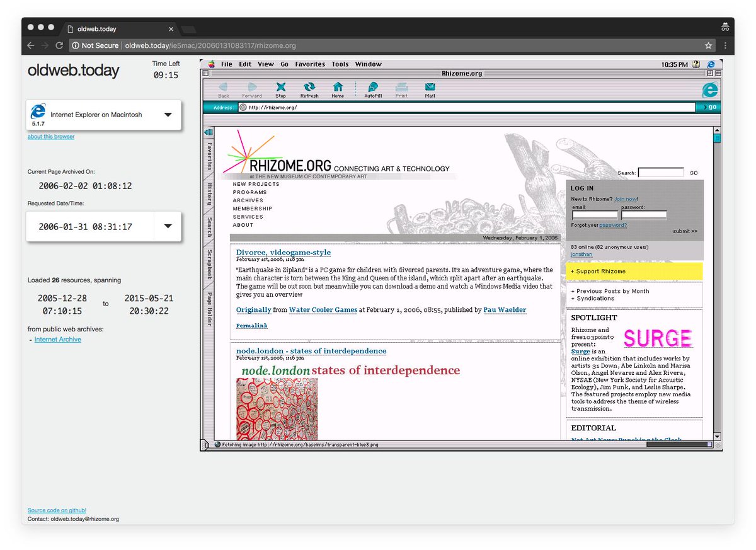Viewport: 756px width, 550px height.
Task: Open the History side tab
Action: [x=209, y=194]
